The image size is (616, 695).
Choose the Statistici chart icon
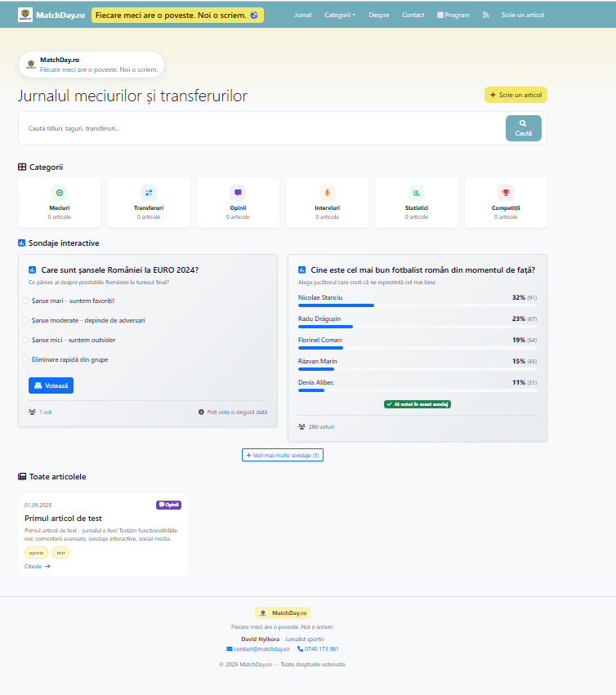tap(417, 193)
